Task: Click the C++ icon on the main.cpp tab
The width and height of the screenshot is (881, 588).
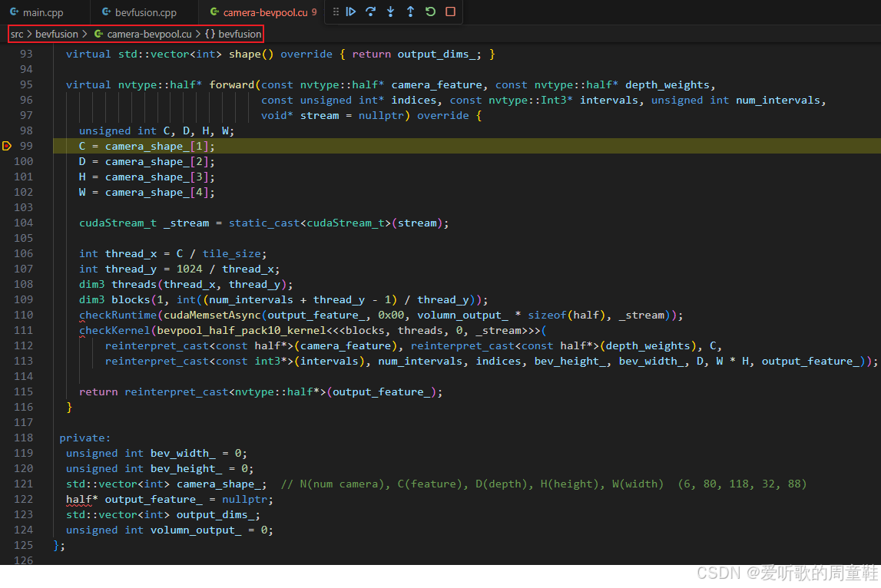Action: pos(13,12)
